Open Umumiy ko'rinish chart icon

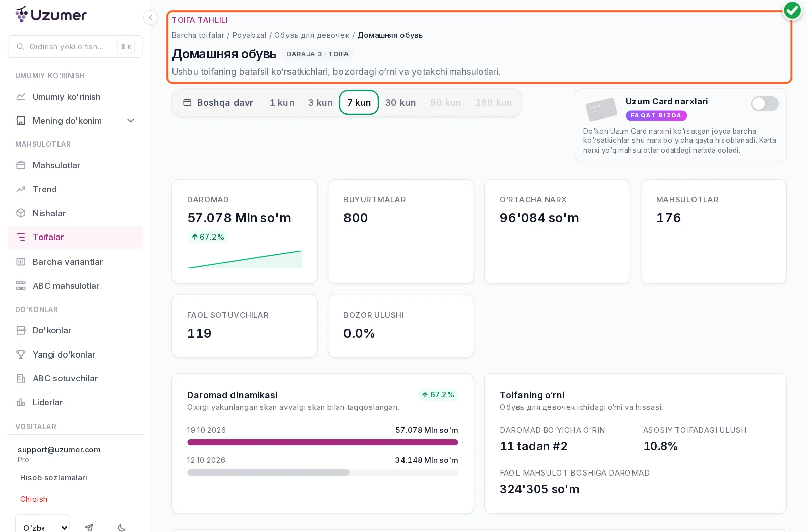point(21,97)
